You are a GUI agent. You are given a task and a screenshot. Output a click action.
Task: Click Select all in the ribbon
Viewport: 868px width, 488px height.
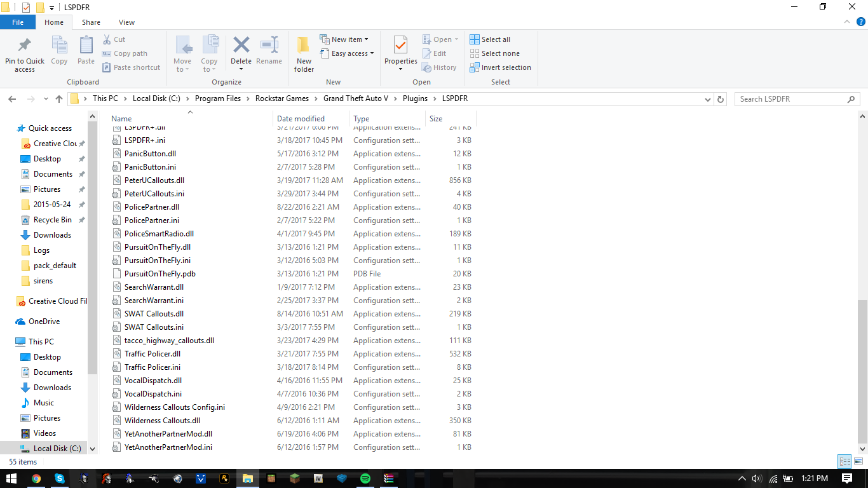[x=490, y=39]
